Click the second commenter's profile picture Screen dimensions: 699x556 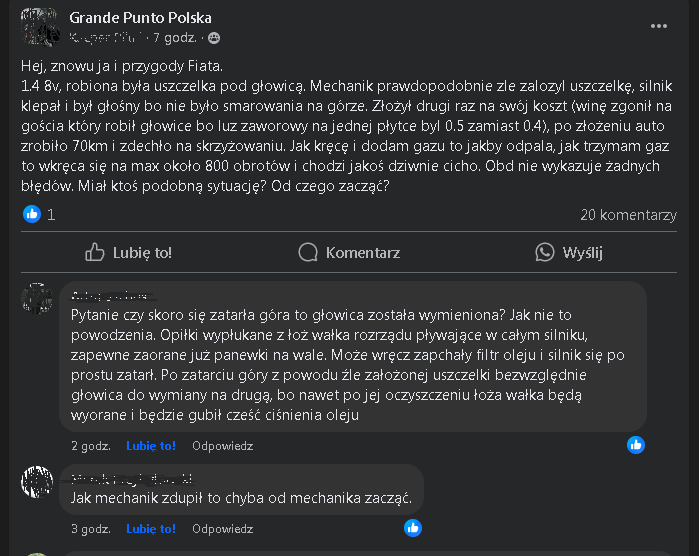point(38,481)
